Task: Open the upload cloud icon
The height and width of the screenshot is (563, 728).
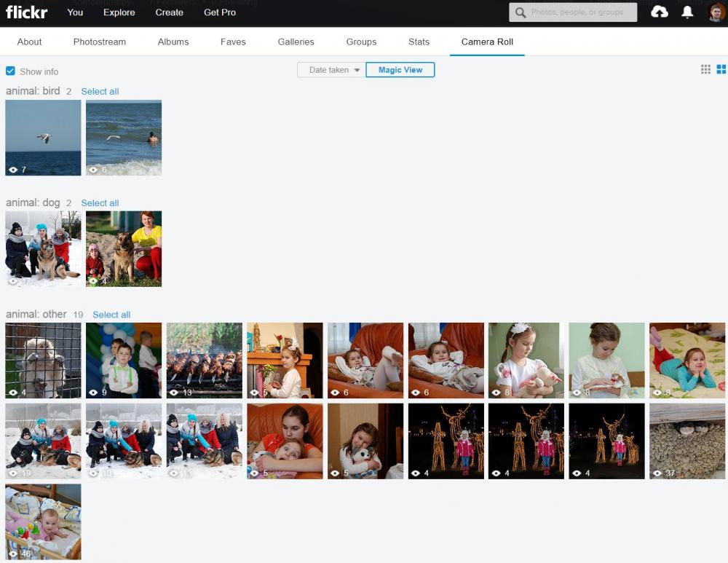Action: click(x=660, y=12)
